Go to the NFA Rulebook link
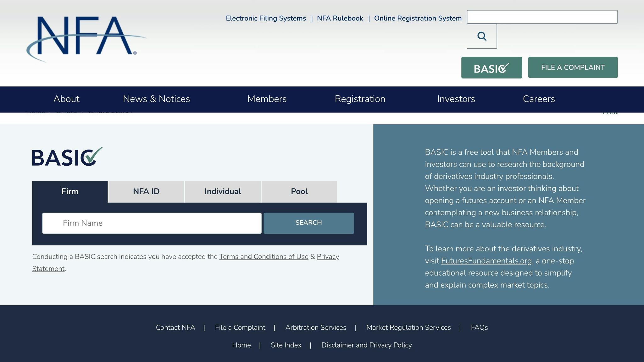This screenshot has width=644, height=362. 340,18
